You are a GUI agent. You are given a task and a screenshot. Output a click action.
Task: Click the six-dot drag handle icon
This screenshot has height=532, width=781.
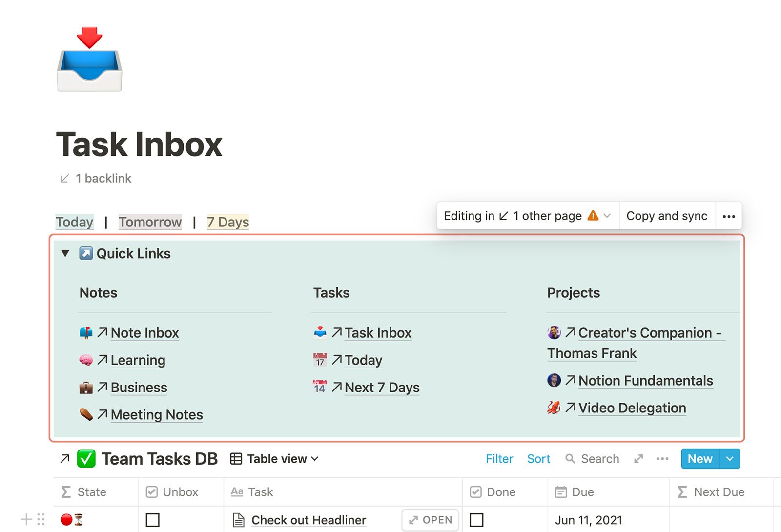pyautogui.click(x=41, y=519)
